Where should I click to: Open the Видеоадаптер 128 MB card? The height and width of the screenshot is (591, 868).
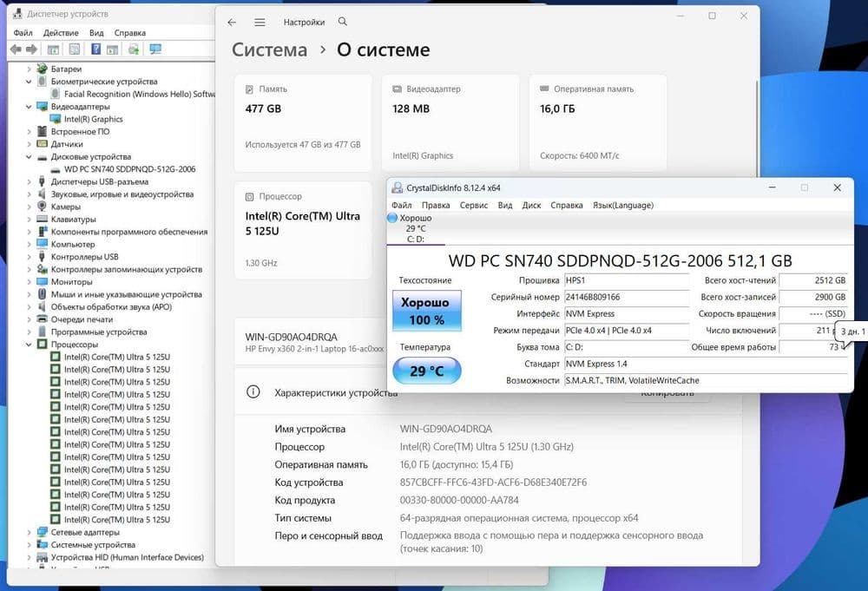(x=450, y=123)
